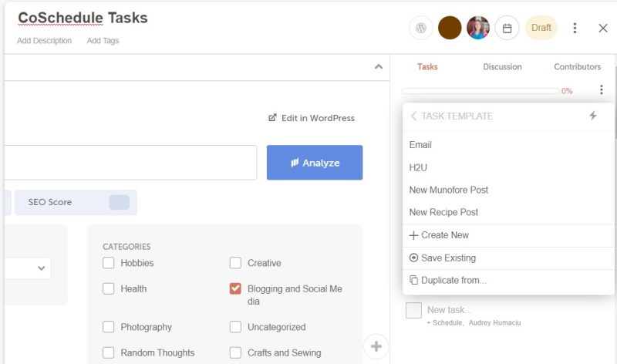Check the Hobbies category
Image resolution: width=617 pixels, height=364 pixels.
click(108, 263)
